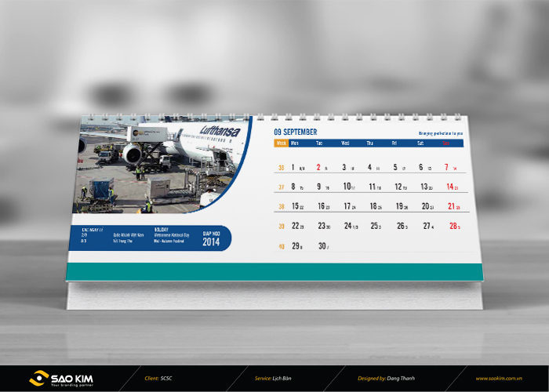The image size is (549, 392).
Task: Click the GIAP NGO 2014 year badge
Action: [212, 239]
